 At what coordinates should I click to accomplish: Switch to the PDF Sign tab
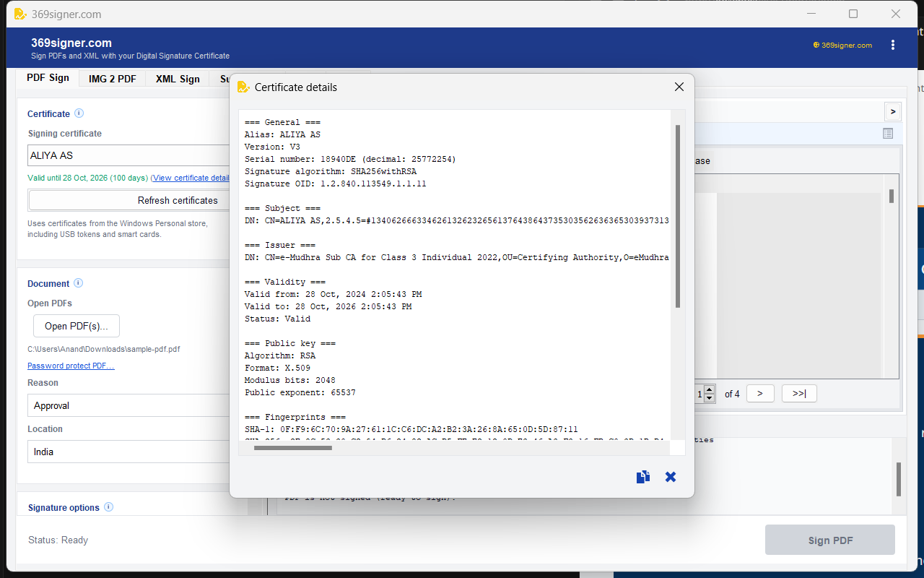click(x=48, y=78)
